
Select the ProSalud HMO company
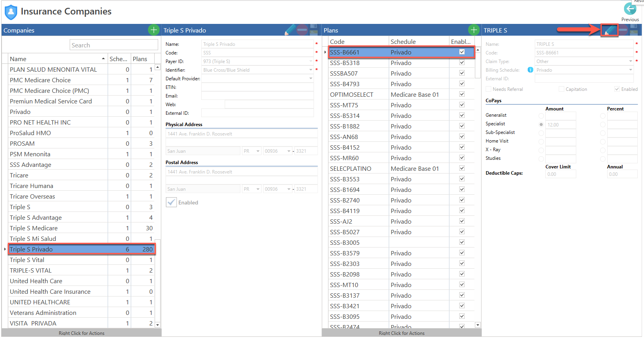81,133
